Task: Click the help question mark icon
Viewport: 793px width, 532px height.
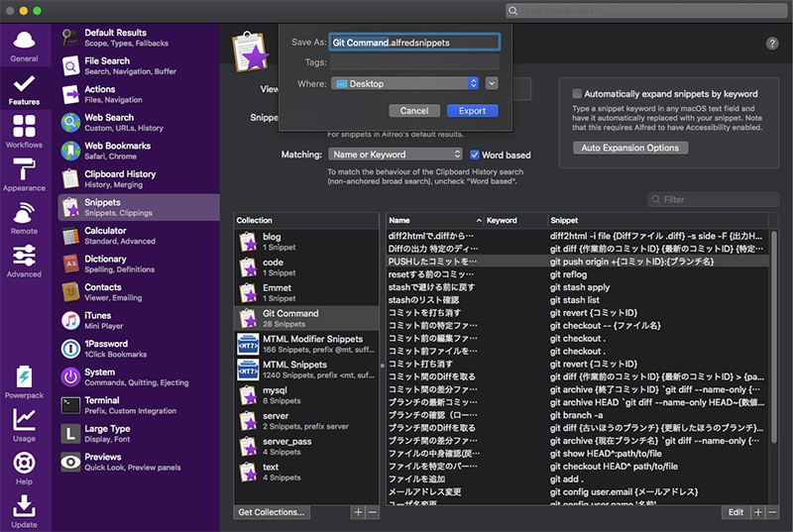Action: (772, 44)
